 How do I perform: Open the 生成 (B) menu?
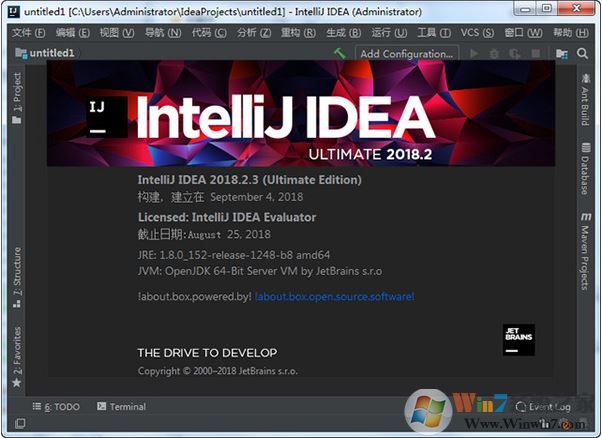pyautogui.click(x=344, y=33)
